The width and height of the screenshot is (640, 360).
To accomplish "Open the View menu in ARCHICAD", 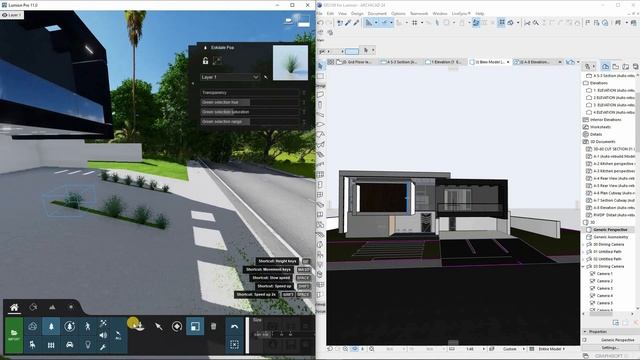I will click(342, 13).
